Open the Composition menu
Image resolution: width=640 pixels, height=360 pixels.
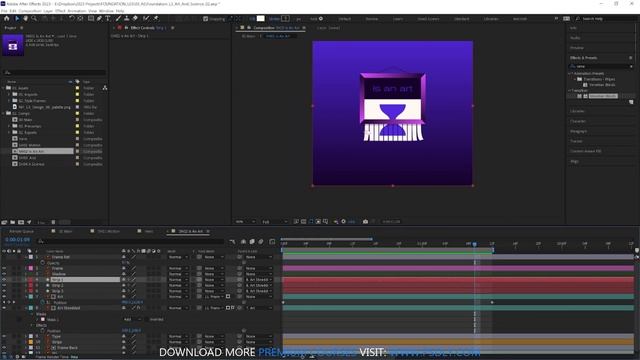tap(30, 11)
